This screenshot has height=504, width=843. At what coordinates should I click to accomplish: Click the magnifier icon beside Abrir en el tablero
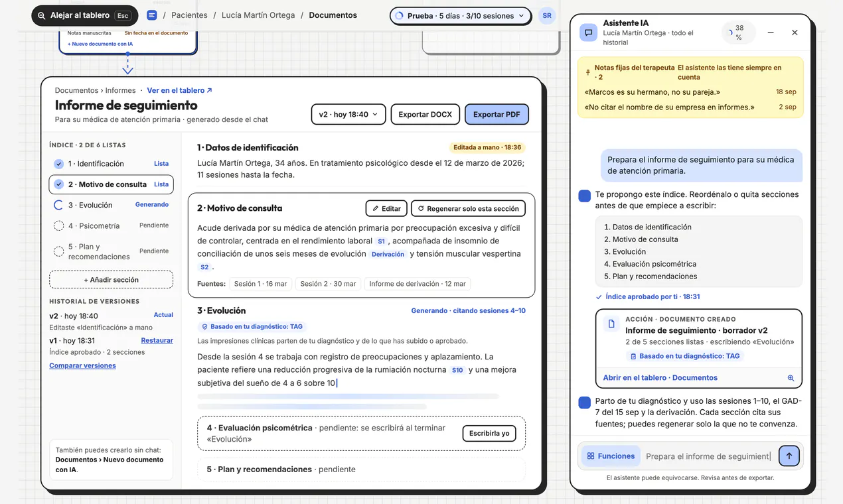(791, 378)
